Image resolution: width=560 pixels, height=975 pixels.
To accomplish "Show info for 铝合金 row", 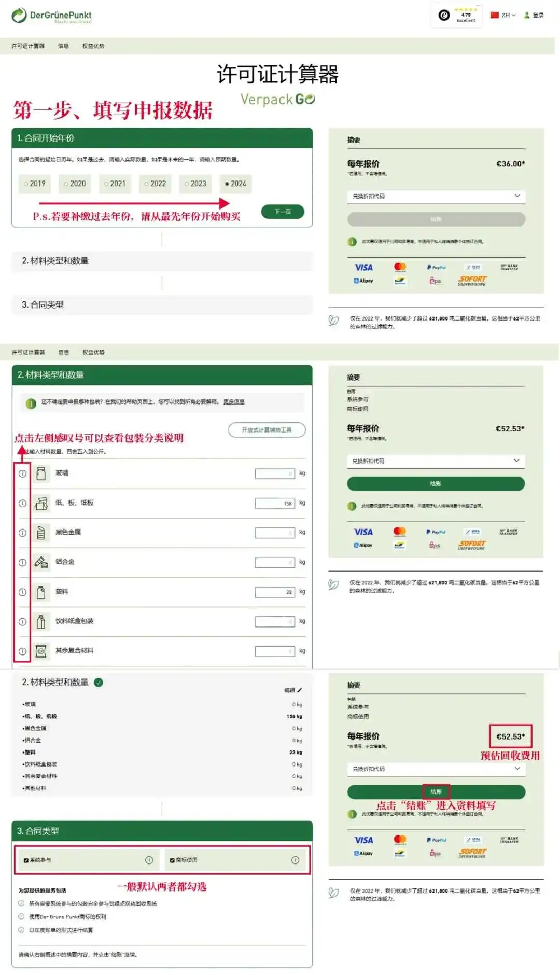I will [x=22, y=562].
